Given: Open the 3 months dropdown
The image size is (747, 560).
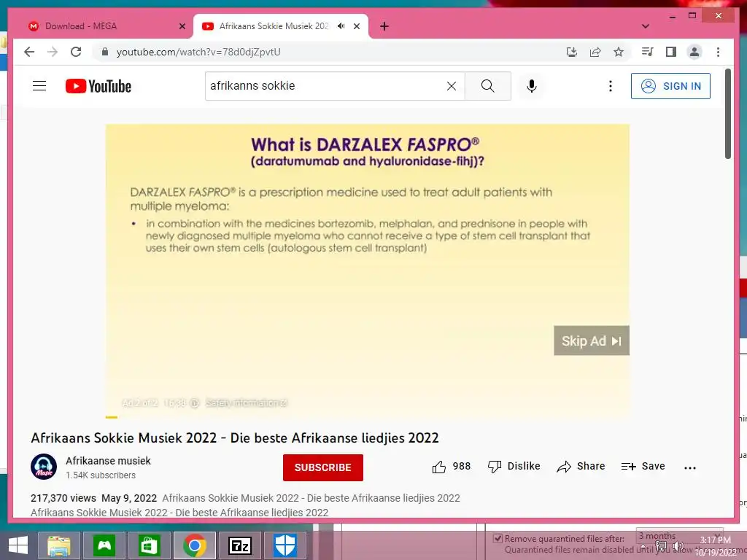Looking at the screenshot, I should click(x=679, y=536).
